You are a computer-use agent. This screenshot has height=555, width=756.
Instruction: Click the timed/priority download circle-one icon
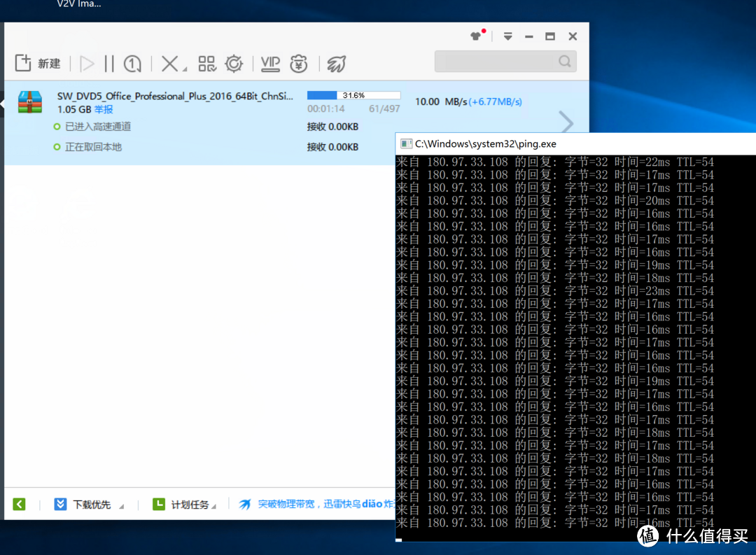click(x=132, y=64)
